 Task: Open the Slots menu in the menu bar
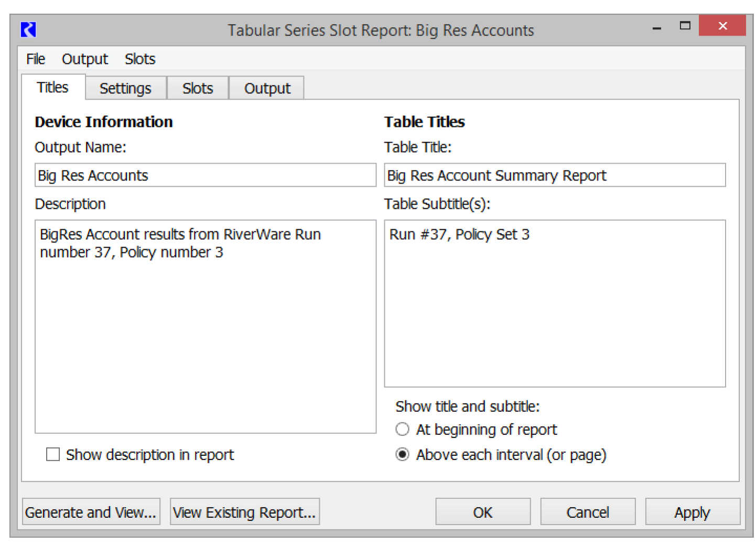[x=140, y=59]
